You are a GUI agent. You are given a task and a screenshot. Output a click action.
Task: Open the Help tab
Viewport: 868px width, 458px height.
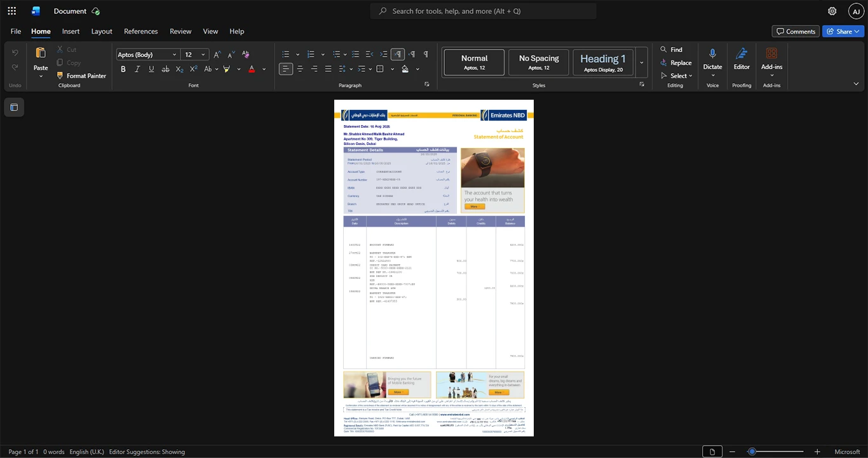(x=236, y=31)
